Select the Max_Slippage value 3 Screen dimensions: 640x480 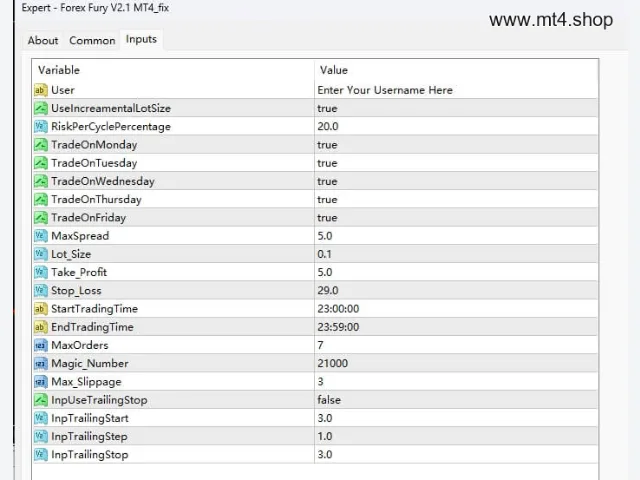tap(320, 382)
